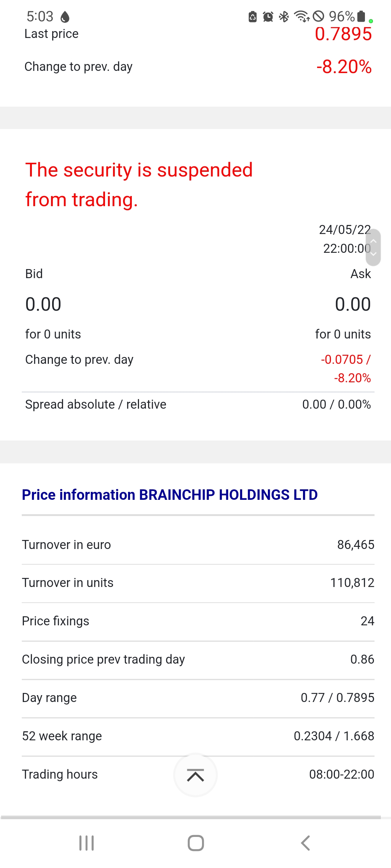Tap the Bluetooth status icon
This screenshot has width=391, height=868.
pos(284,17)
